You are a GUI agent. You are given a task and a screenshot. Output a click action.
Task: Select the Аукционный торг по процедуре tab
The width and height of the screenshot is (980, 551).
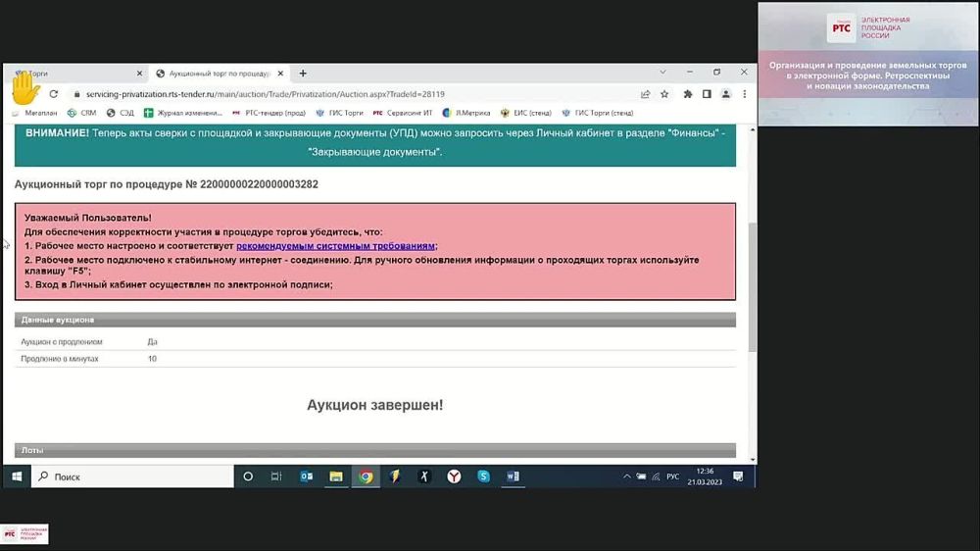220,74
